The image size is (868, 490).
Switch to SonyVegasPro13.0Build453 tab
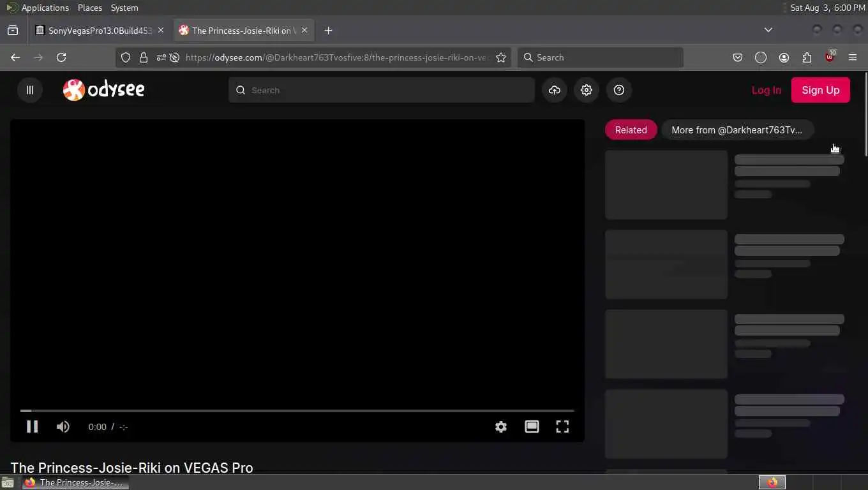pyautogui.click(x=94, y=31)
